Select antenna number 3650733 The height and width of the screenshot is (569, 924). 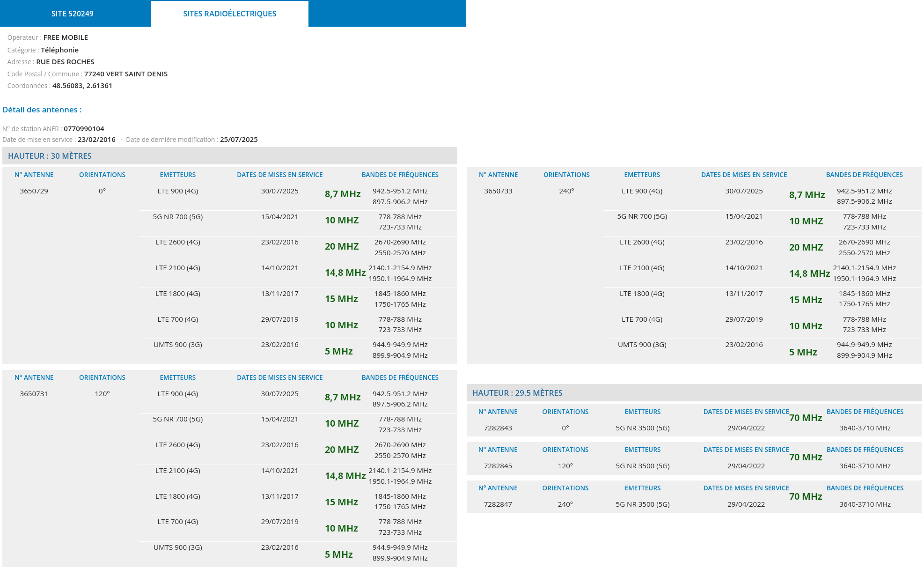click(x=498, y=191)
